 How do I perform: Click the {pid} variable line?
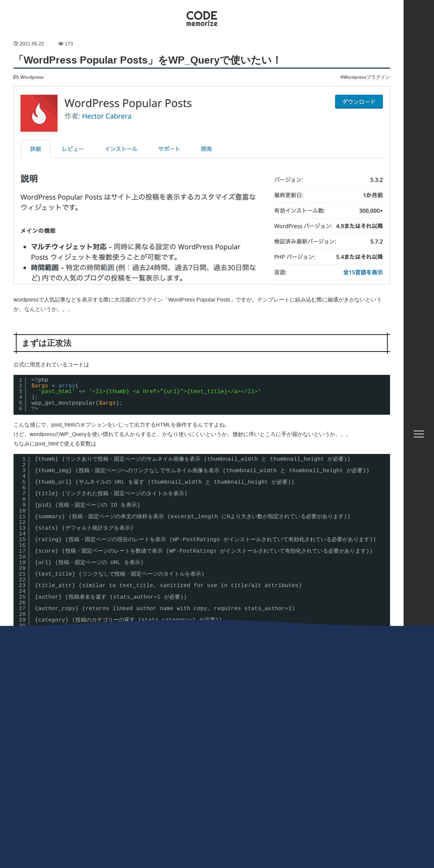click(88, 505)
